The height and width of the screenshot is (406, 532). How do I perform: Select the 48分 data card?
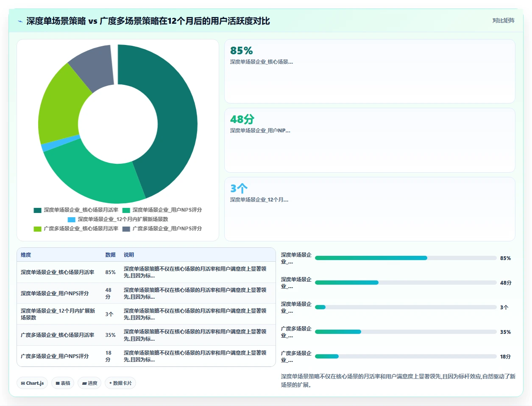[370, 140]
